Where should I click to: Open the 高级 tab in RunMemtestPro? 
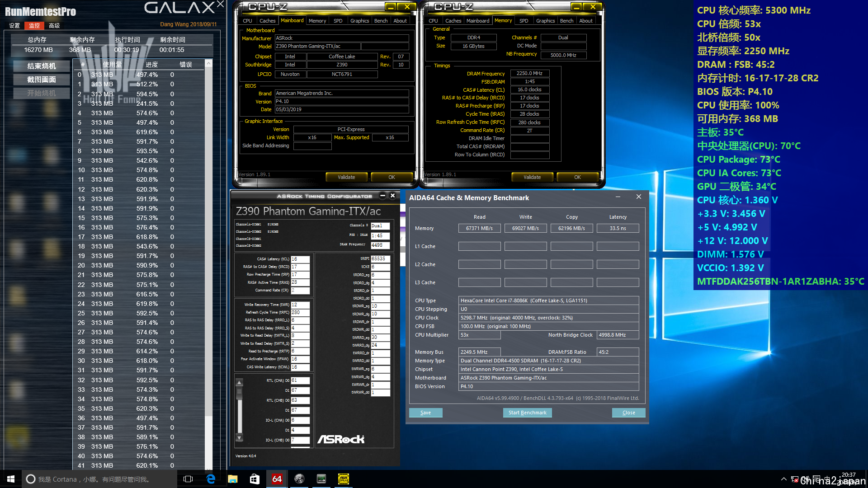[54, 25]
